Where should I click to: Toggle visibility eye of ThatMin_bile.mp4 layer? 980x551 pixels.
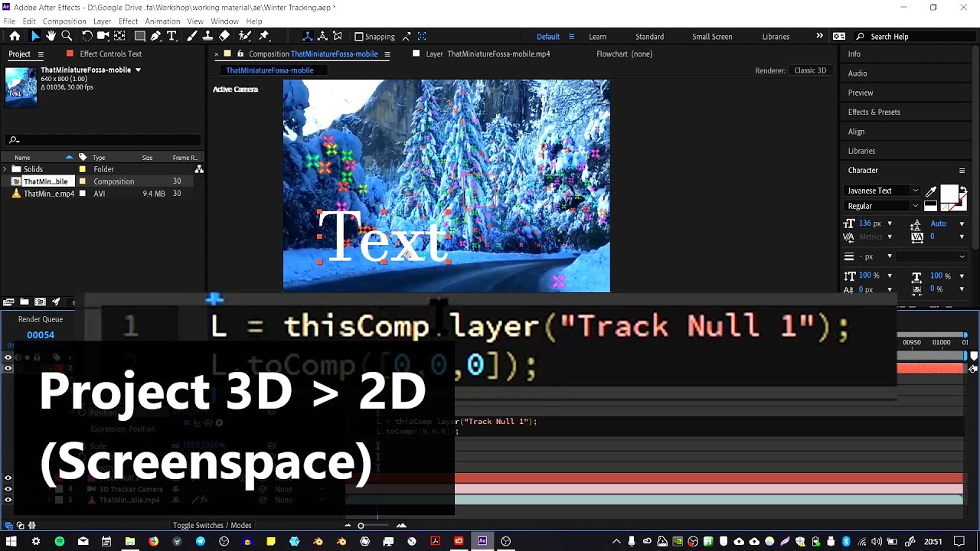pyautogui.click(x=8, y=500)
